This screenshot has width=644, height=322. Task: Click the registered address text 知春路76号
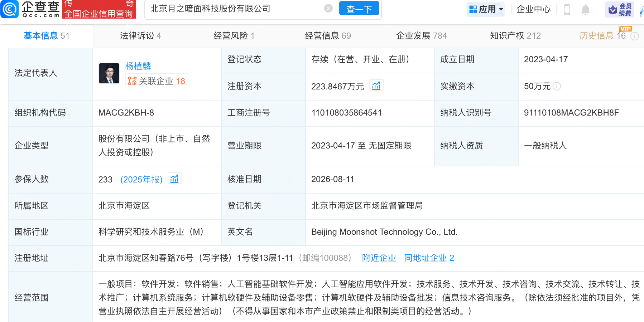172,258
